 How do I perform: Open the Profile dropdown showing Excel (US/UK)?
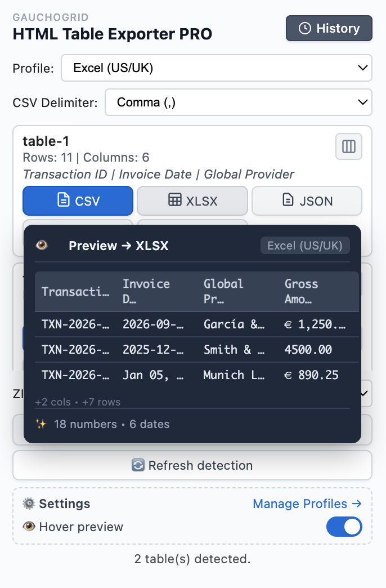pos(217,68)
